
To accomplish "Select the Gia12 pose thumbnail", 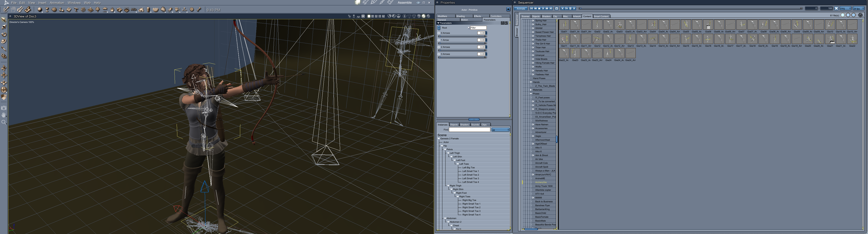I will pos(597,39).
